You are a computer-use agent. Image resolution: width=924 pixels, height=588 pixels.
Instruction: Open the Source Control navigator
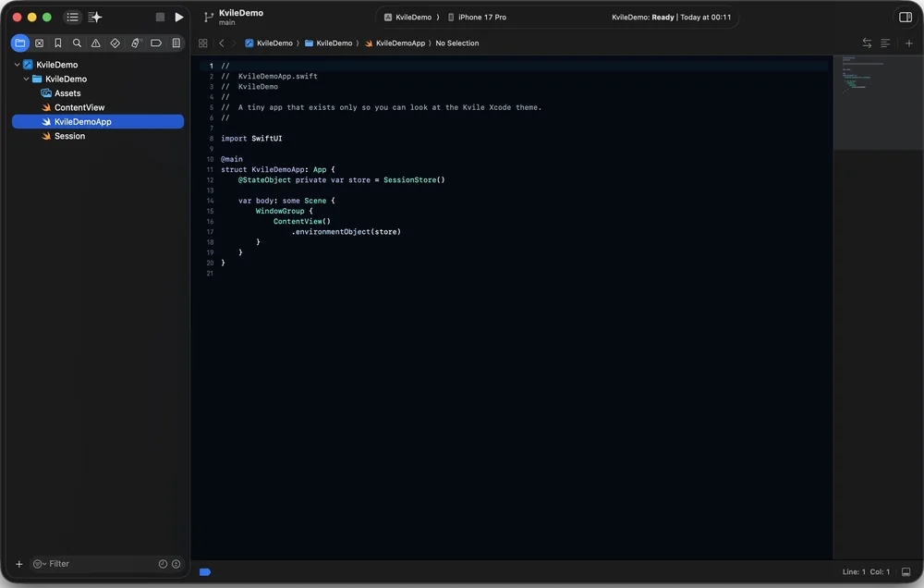(x=40, y=43)
